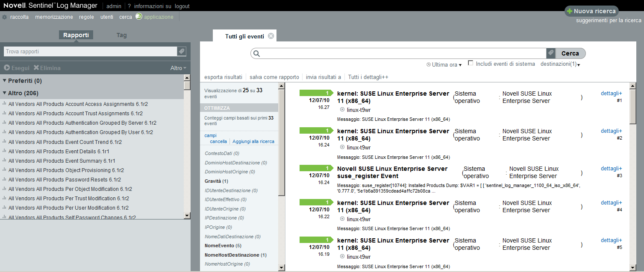Click the magnifier icon in the search bar
This screenshot has height=272, width=644.
pyautogui.click(x=257, y=53)
